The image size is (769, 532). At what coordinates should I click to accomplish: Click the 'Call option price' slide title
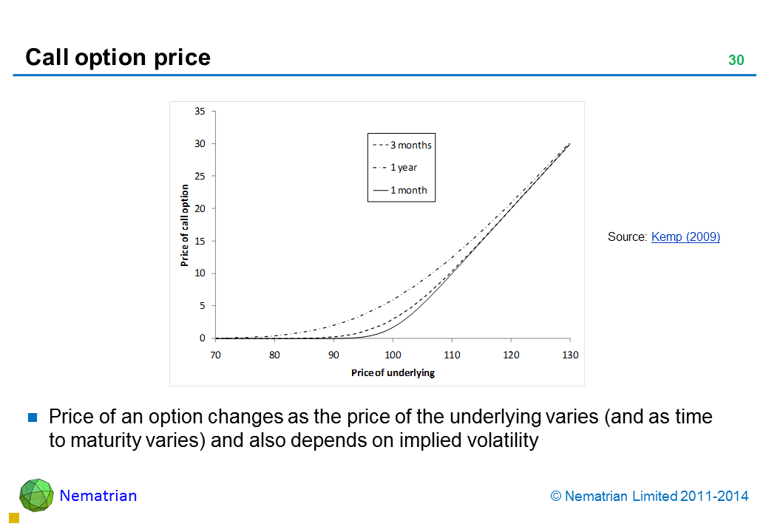click(x=118, y=58)
